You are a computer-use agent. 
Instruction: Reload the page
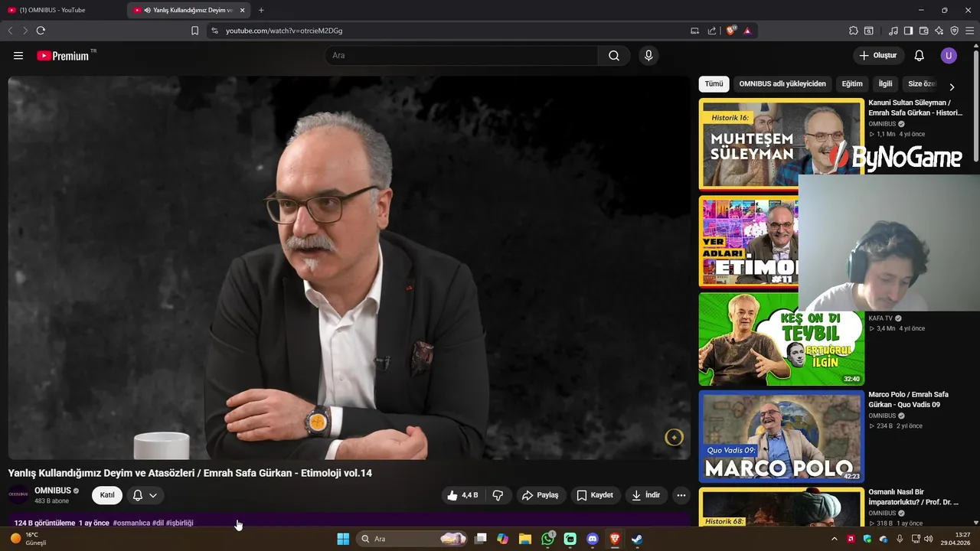tap(41, 31)
